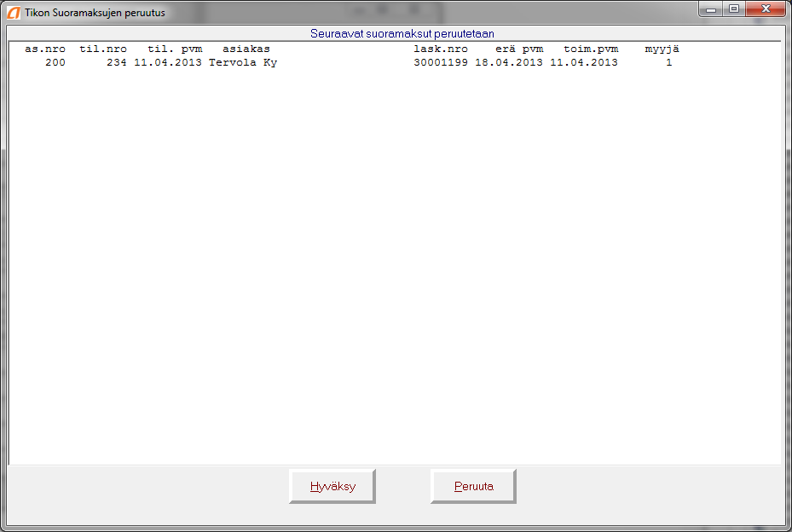Click the as.nro column header
Image resolution: width=792 pixels, height=532 pixels.
pyautogui.click(x=45, y=49)
